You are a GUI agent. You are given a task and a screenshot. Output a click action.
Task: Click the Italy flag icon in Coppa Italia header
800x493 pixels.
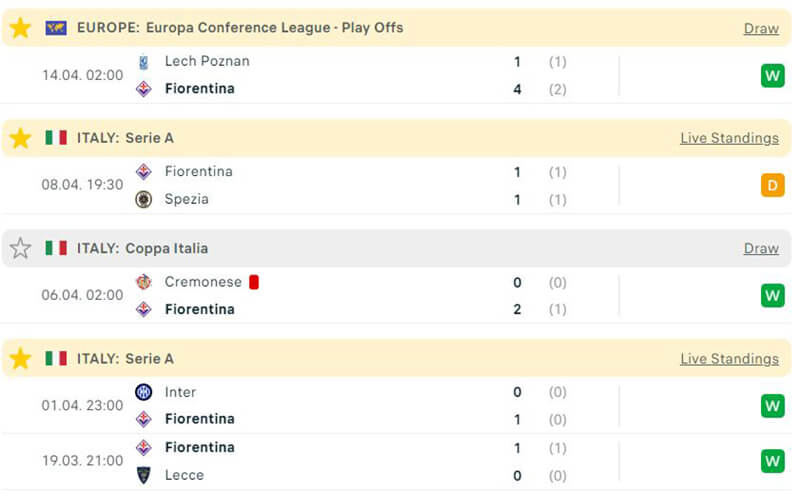click(56, 248)
